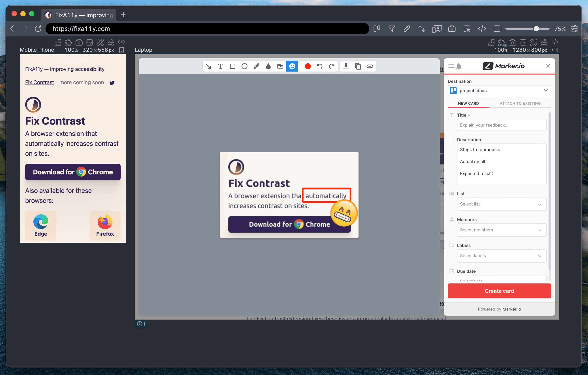Click the add image annotation tool

[280, 66]
